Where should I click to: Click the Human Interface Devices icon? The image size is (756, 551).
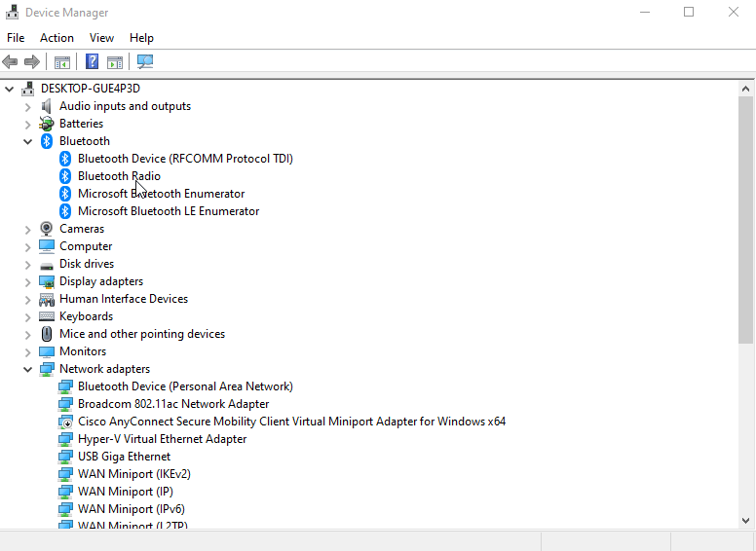pyautogui.click(x=47, y=300)
